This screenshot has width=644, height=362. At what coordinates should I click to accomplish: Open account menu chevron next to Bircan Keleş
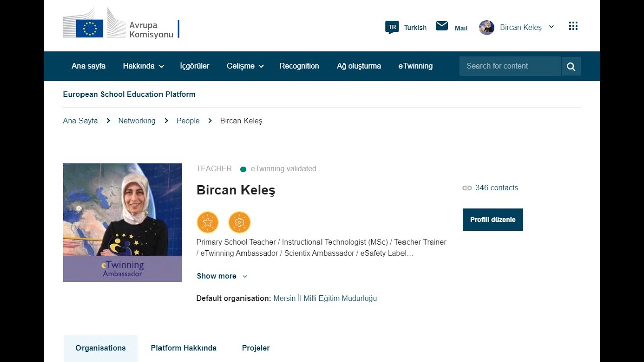551,27
